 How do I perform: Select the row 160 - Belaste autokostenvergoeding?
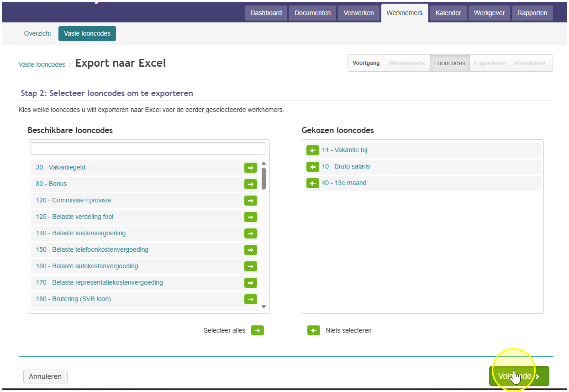pos(145,266)
